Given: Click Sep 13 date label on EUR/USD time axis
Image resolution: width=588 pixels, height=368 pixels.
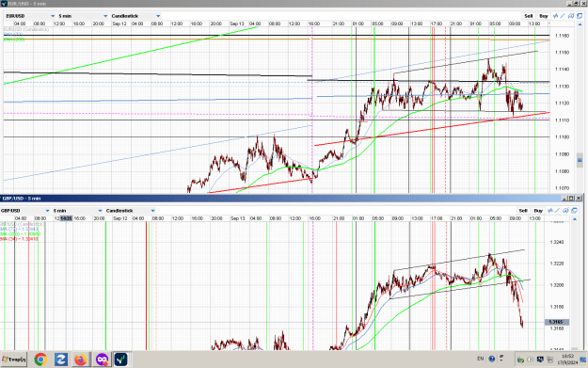Looking at the screenshot, I should [237, 24].
